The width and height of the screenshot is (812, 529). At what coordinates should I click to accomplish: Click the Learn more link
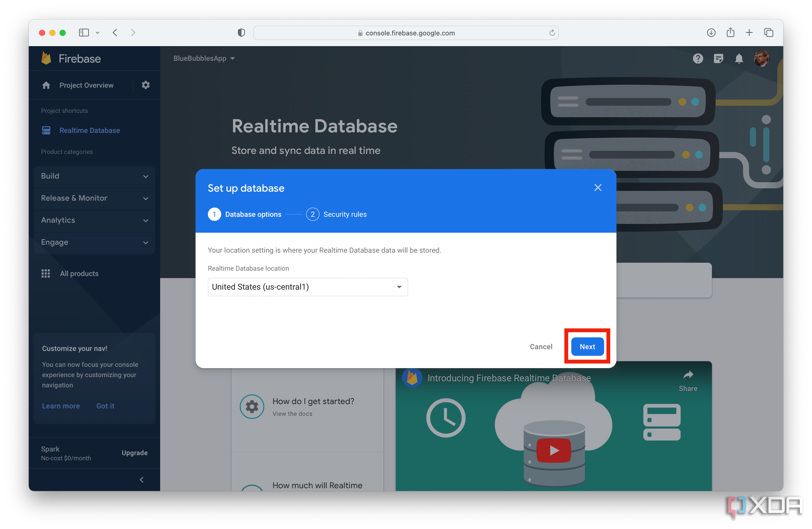point(61,406)
